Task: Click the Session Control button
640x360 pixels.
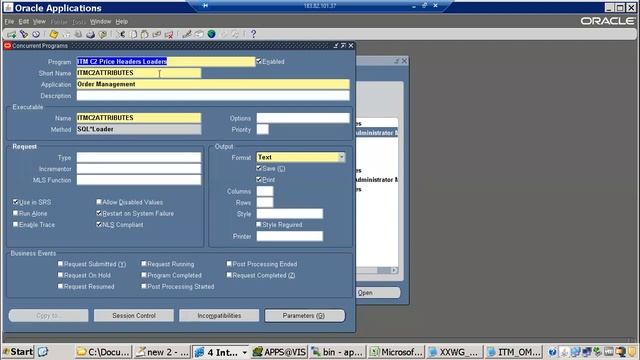Action: [x=134, y=316]
